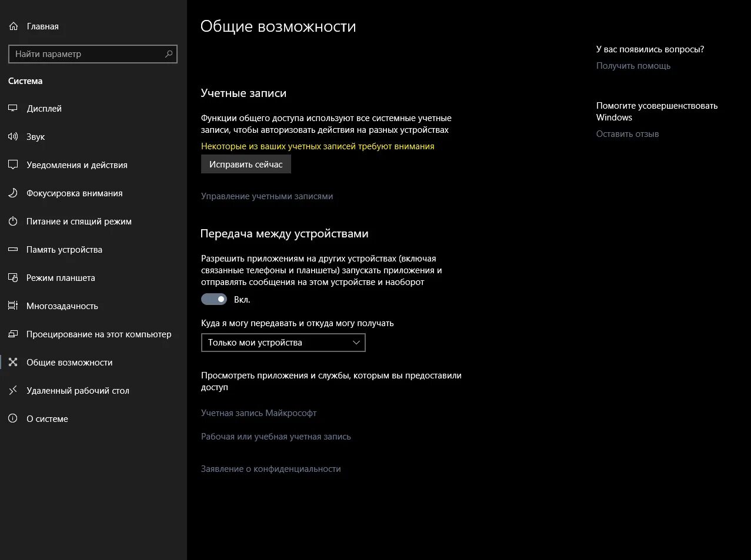Click the Режим планшета icon

coord(13,278)
